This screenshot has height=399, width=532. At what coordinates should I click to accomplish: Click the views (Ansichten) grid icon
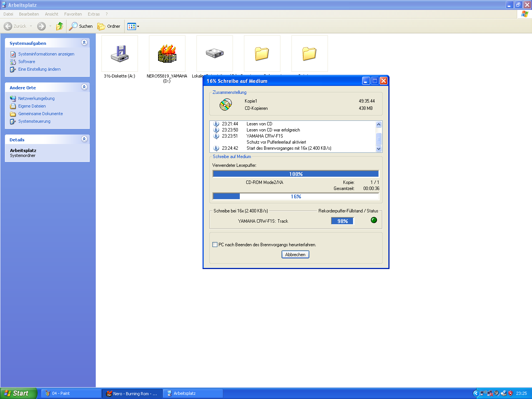point(131,26)
